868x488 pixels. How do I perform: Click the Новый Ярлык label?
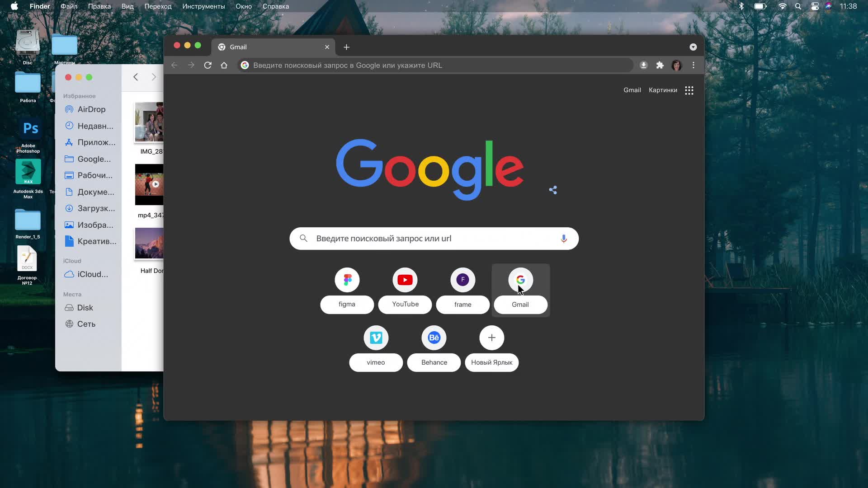tap(491, 362)
